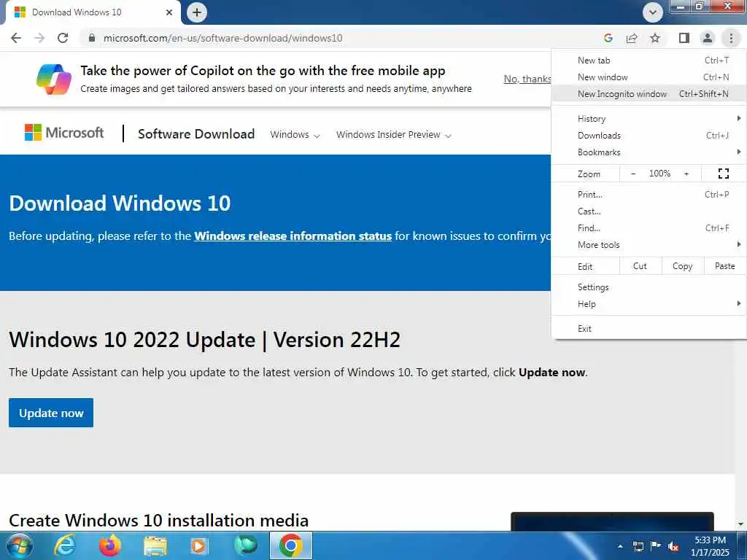Image resolution: width=747 pixels, height=560 pixels.
Task: Click the share page icon
Action: pos(632,38)
